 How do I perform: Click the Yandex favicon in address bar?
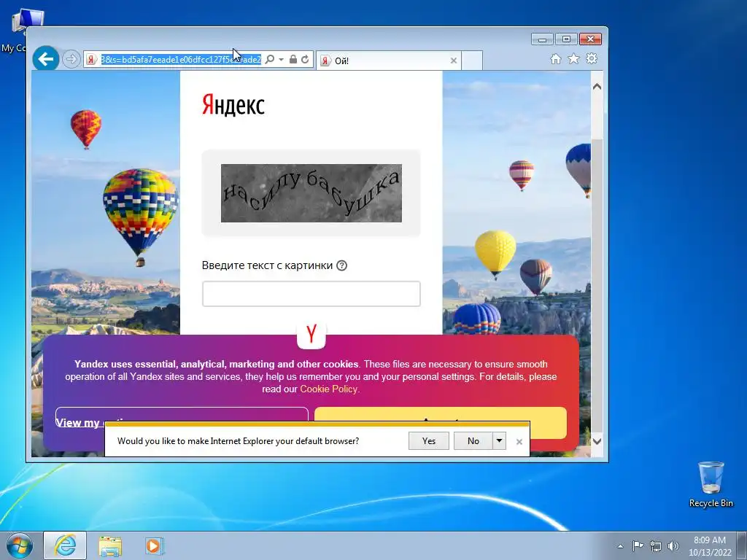[x=90, y=60]
